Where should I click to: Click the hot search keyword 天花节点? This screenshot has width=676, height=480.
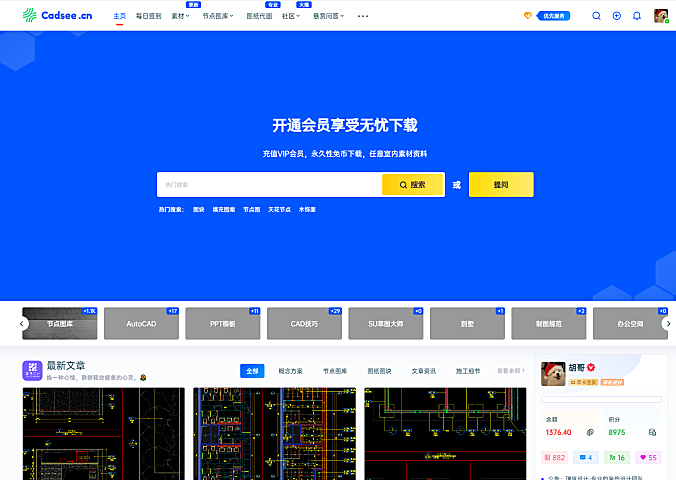point(279,210)
